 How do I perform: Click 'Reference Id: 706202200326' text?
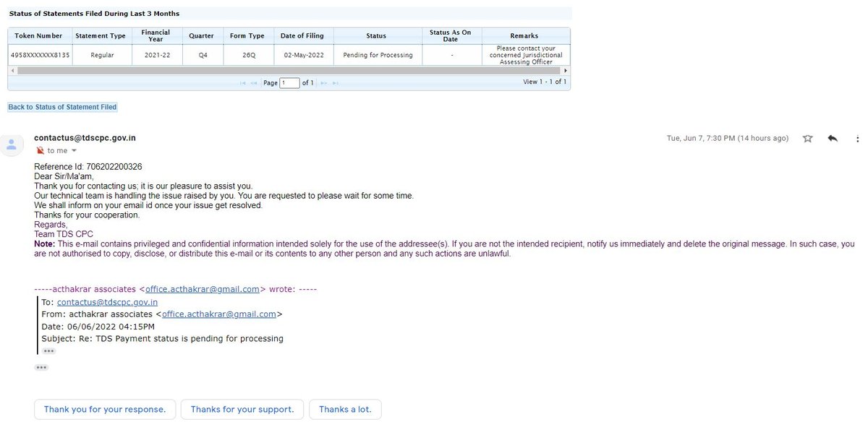88,167
